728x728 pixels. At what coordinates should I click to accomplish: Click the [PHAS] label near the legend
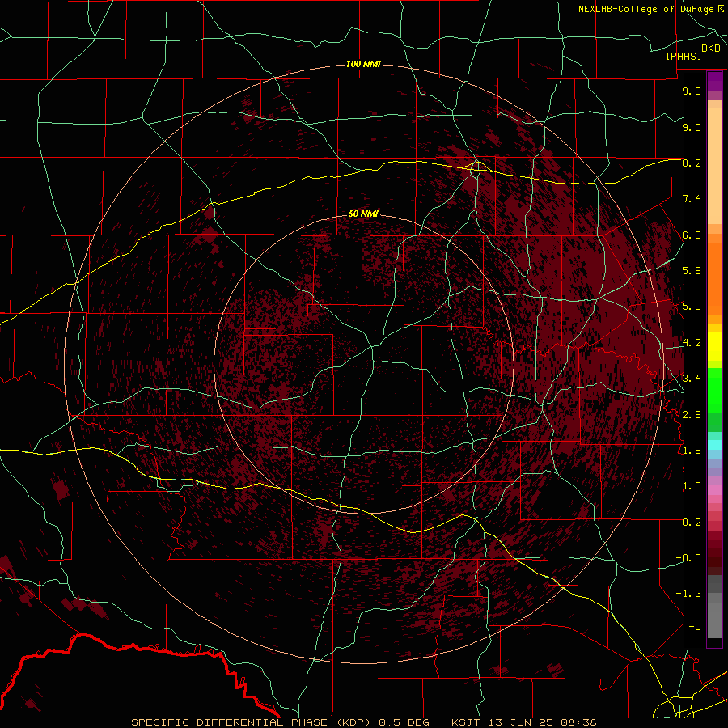684,57
